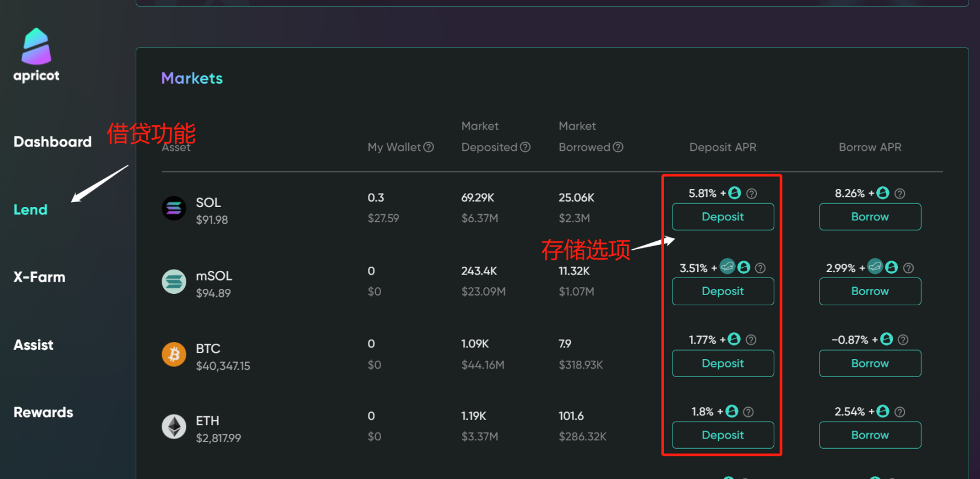
Task: Open the Assist page
Action: coord(33,345)
